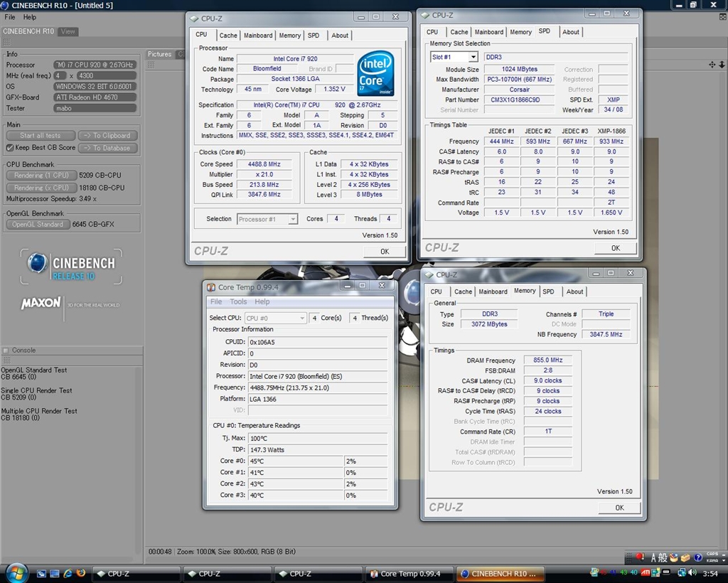
Task: Switch to Mainboard tab in CPU-Z CPU window
Action: 257,36
